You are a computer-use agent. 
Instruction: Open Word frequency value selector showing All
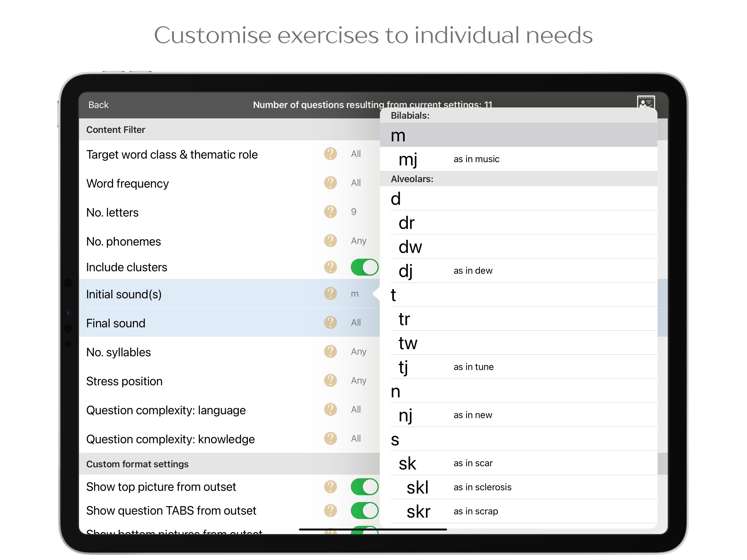pyautogui.click(x=356, y=183)
